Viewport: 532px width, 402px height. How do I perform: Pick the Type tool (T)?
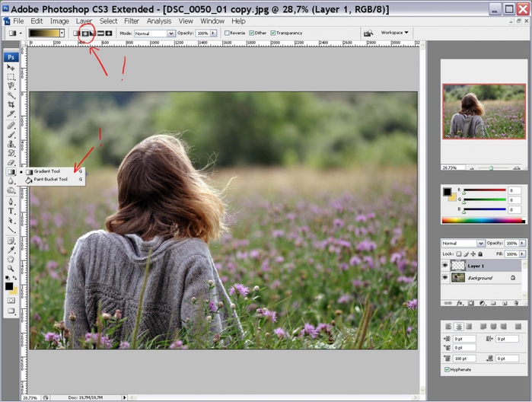click(11, 211)
